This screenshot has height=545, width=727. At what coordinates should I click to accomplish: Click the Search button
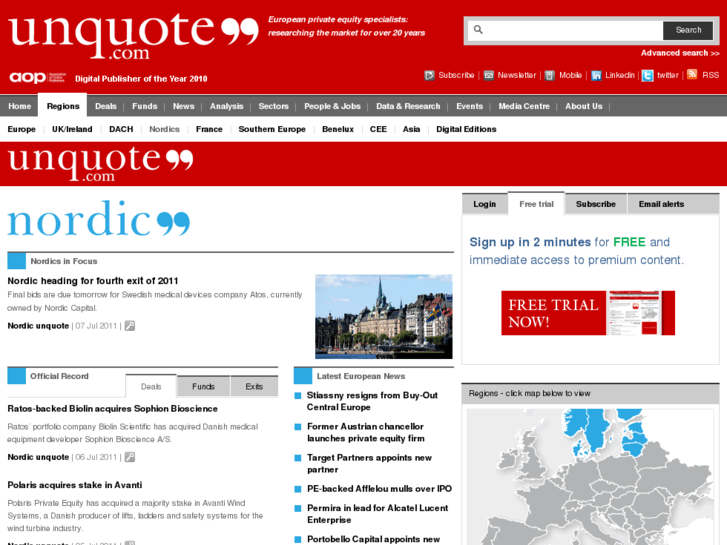coord(688,30)
